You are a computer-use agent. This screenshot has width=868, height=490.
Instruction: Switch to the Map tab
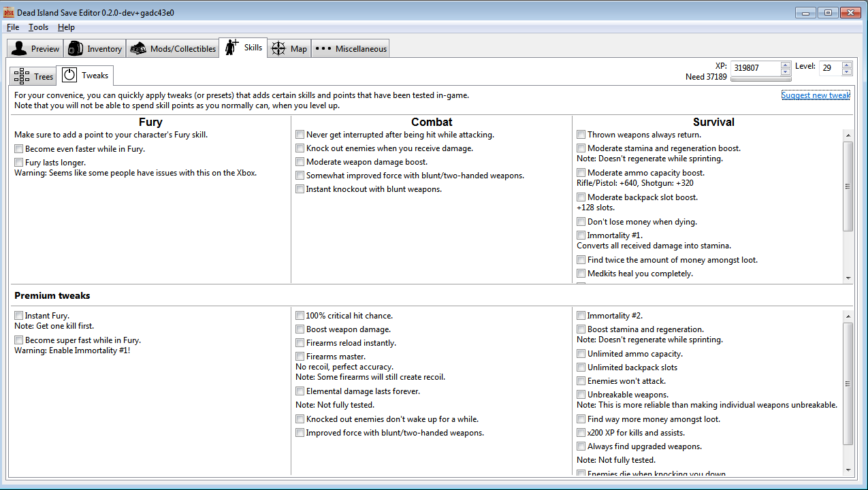pos(289,48)
